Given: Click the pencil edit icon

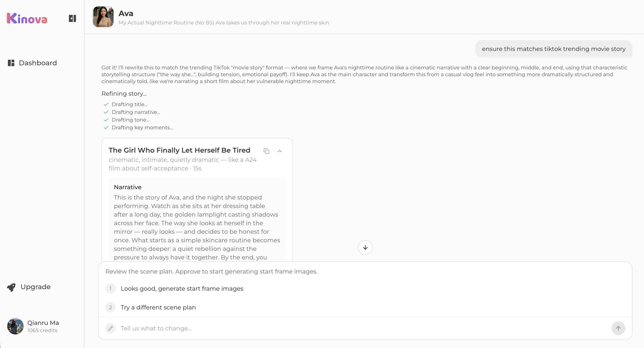Looking at the screenshot, I should [x=110, y=328].
